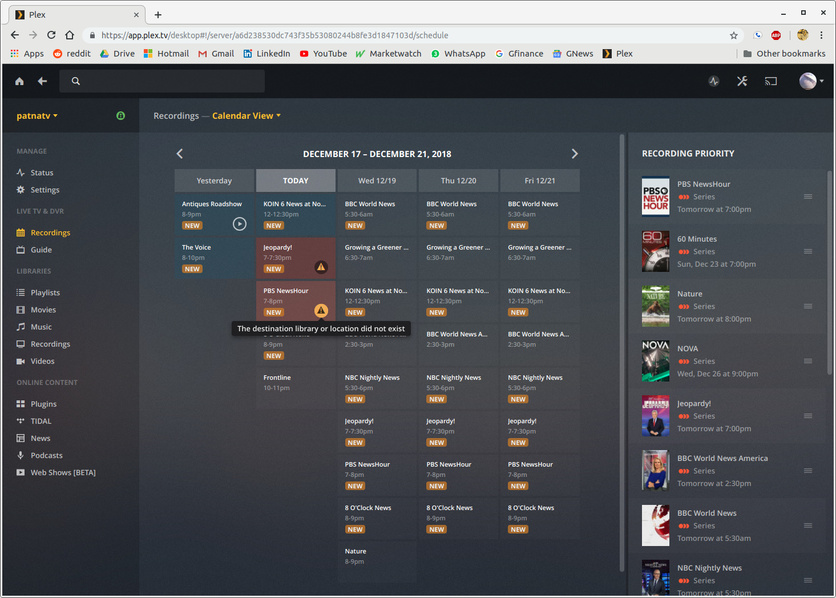Image resolution: width=836 pixels, height=598 pixels.
Task: Expand the patnatv server dropdown
Action: (x=37, y=116)
